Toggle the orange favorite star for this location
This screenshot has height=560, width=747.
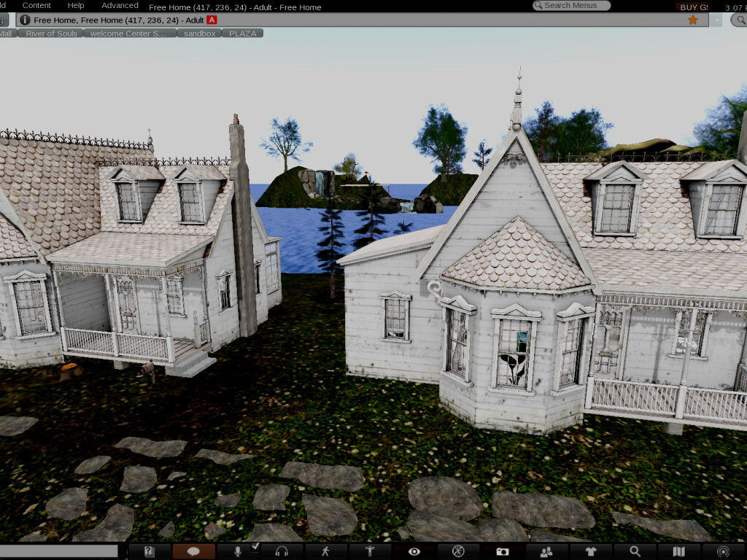coord(692,20)
